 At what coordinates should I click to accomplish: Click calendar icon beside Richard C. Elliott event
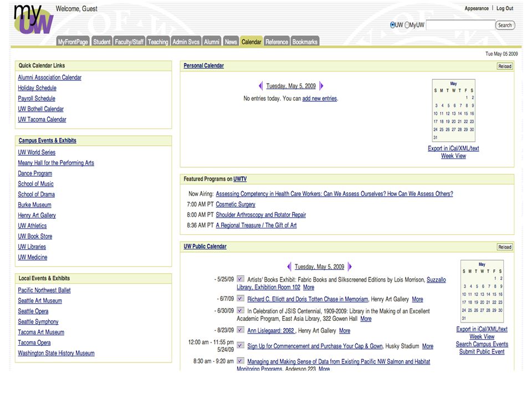(241, 299)
